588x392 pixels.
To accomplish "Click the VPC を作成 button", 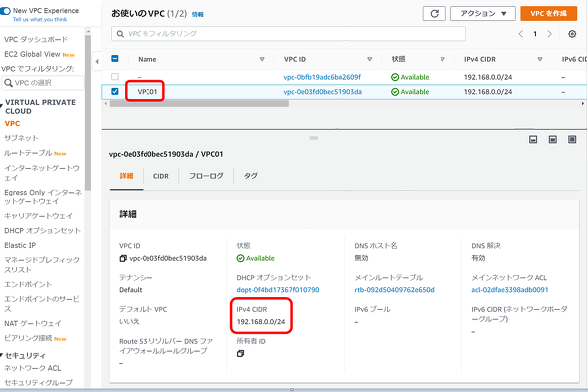I will point(548,14).
